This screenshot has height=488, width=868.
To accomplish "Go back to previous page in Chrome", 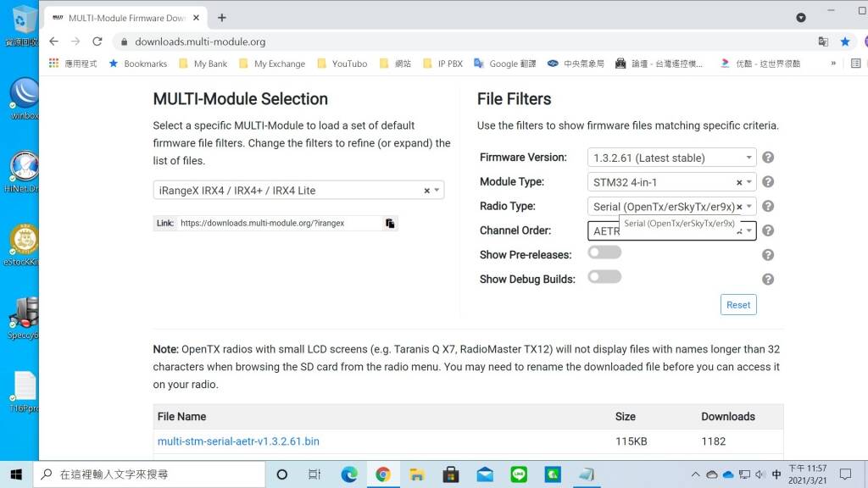I will (53, 42).
